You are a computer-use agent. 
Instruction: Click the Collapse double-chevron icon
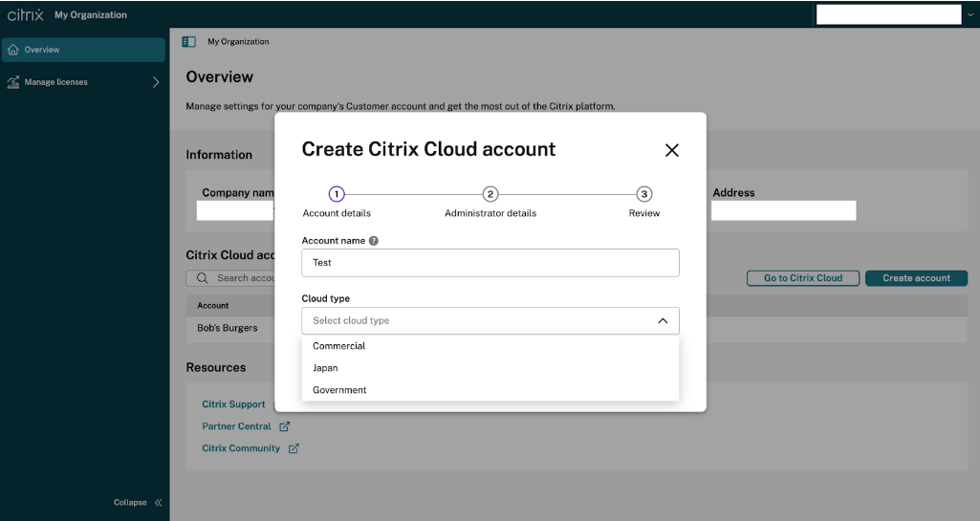pyautogui.click(x=158, y=503)
